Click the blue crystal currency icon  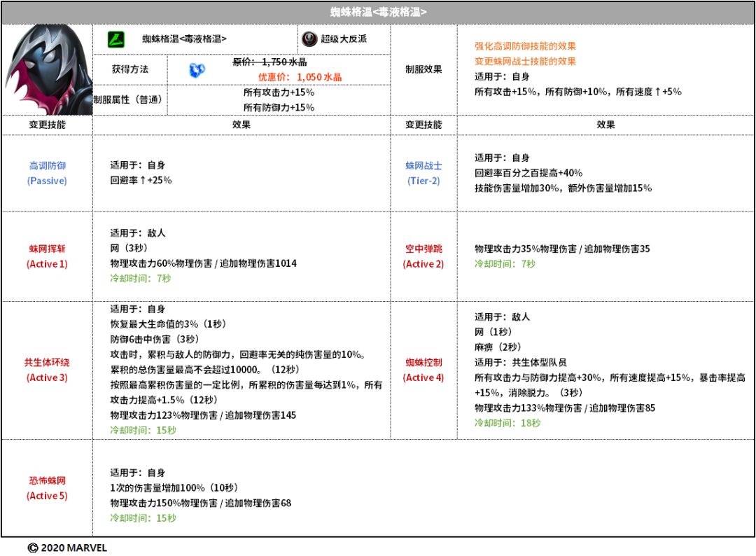click(x=197, y=70)
